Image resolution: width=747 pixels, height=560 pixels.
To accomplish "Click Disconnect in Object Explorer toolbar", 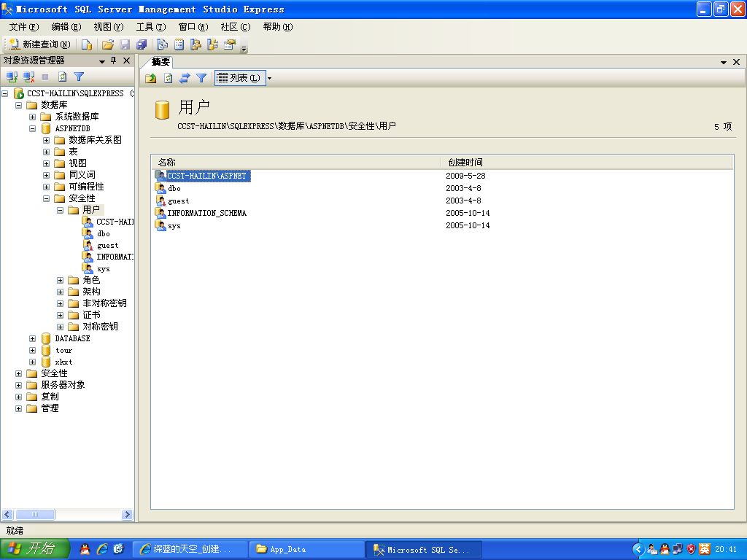I will [28, 77].
